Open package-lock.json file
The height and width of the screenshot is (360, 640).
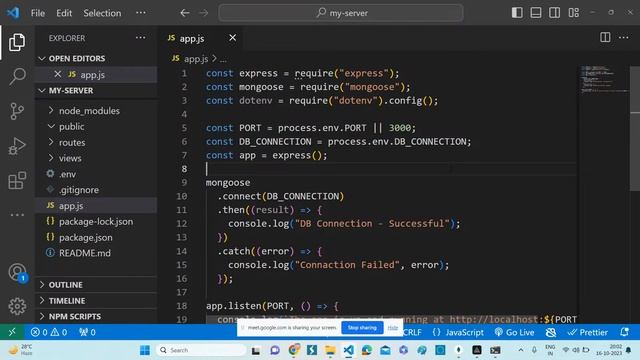[96, 222]
